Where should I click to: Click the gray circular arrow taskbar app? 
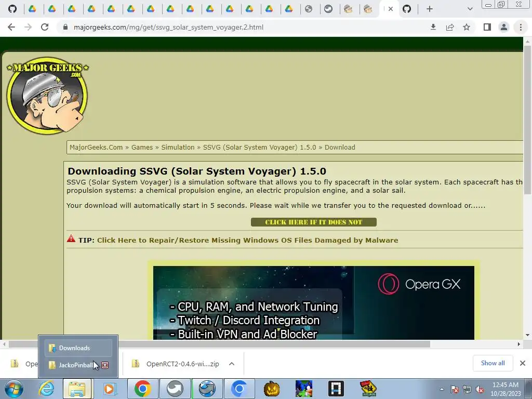175,389
